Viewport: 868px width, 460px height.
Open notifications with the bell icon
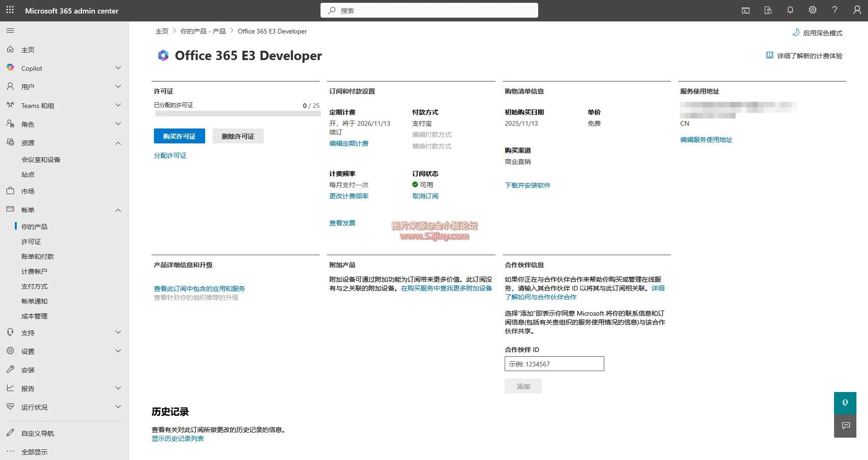(790, 10)
